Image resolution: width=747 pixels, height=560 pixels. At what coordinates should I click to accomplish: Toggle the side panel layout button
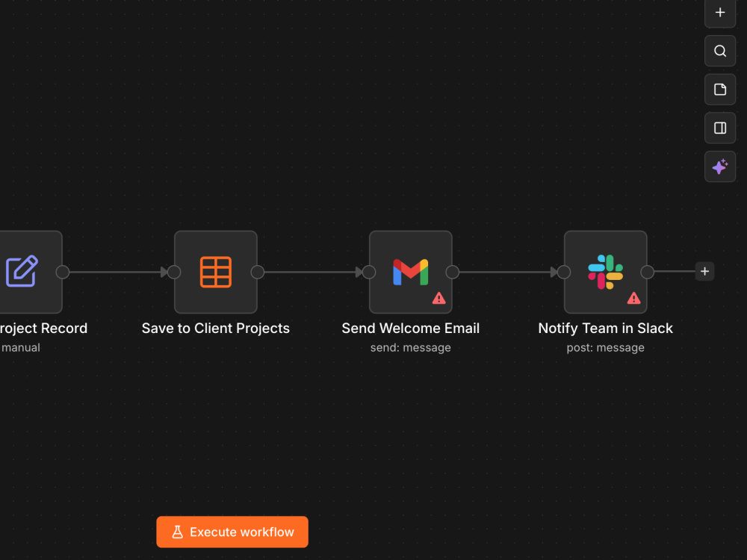720,128
